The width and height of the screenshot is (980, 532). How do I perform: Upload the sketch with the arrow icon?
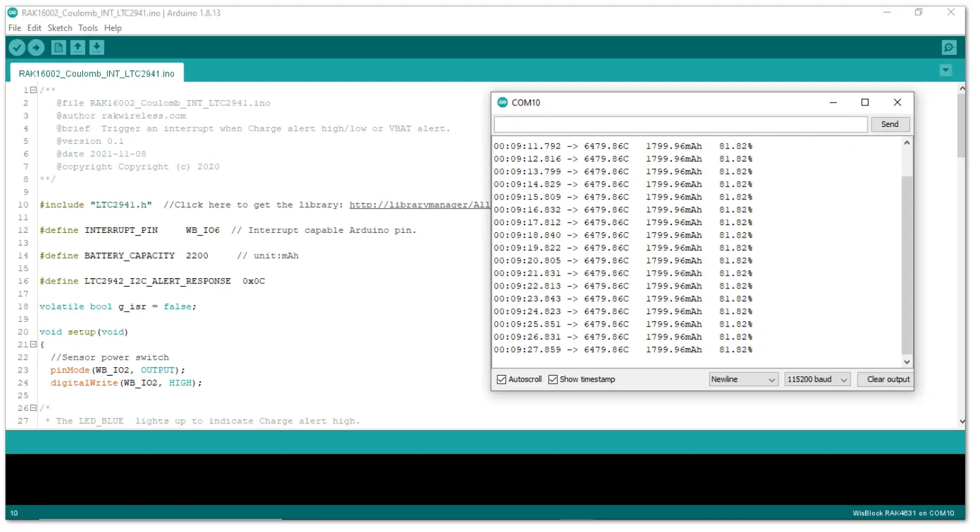(37, 47)
